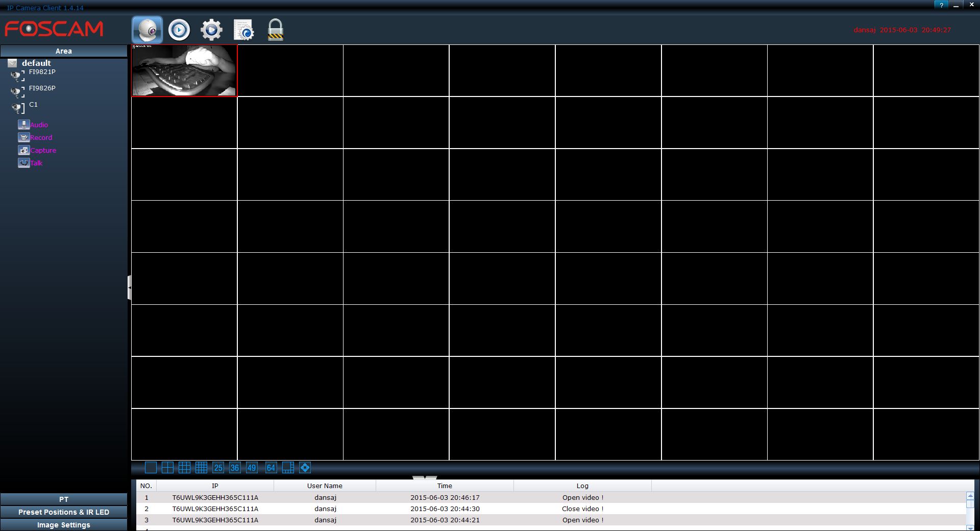Collapse the left sidebar panel
Viewport: 980px width, 531px height.
point(129,287)
